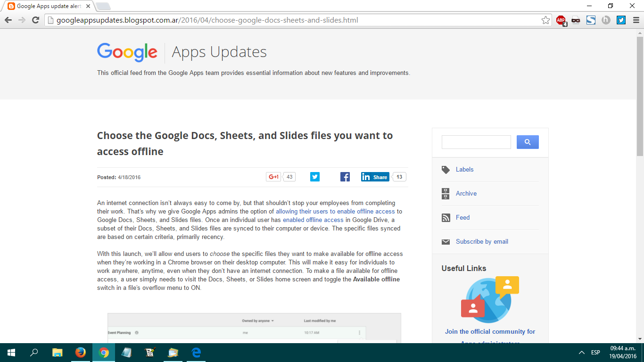Click the browser address bar URL

(207, 20)
